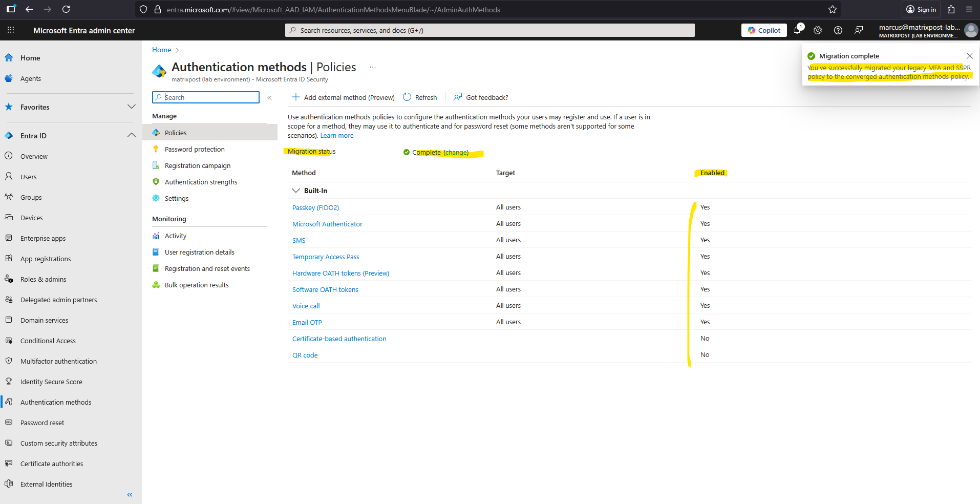Open the Help question mark icon
This screenshot has width=980, height=504.
pyautogui.click(x=838, y=30)
